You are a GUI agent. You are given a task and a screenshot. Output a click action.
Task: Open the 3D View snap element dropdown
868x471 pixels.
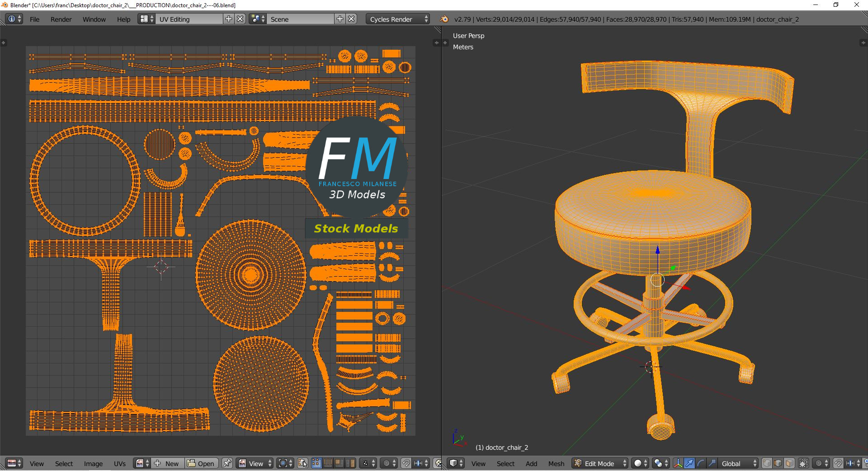(853, 463)
